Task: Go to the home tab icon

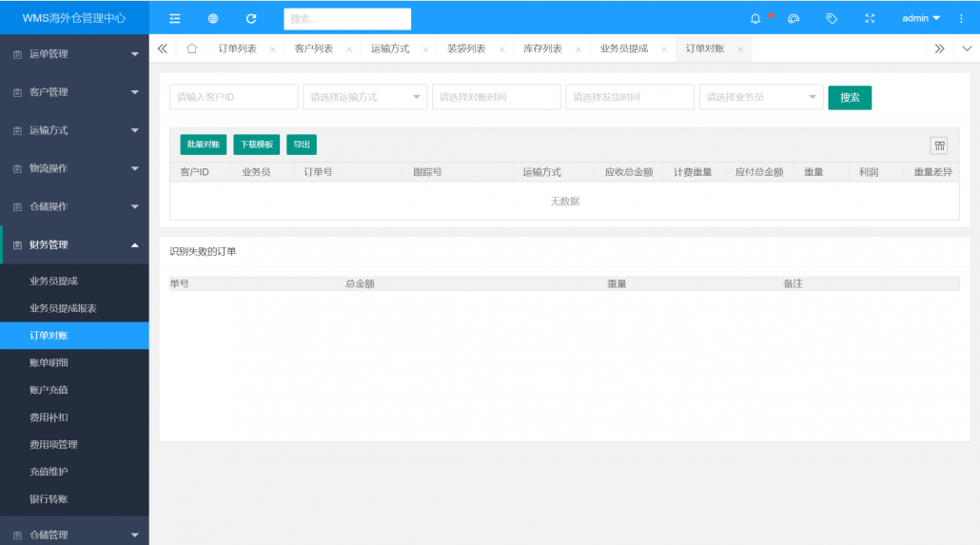Action: coord(192,49)
